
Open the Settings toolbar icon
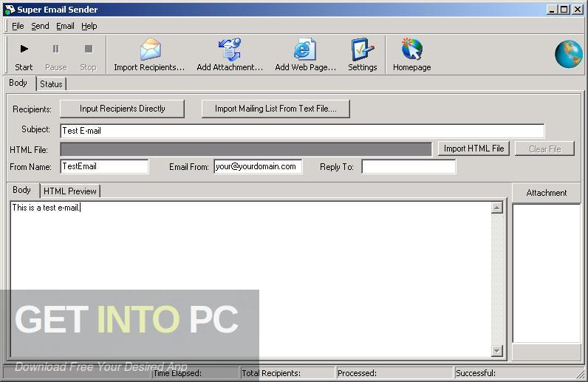[x=362, y=50]
